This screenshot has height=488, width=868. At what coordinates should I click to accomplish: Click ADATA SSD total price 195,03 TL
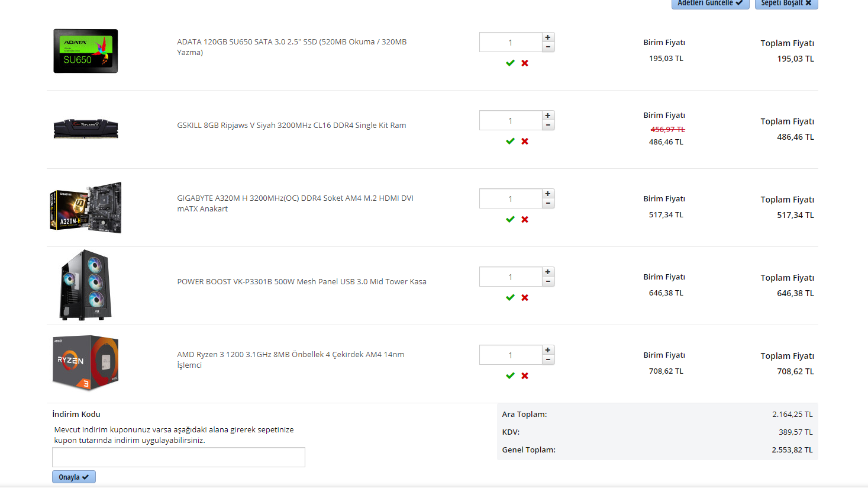click(x=795, y=59)
